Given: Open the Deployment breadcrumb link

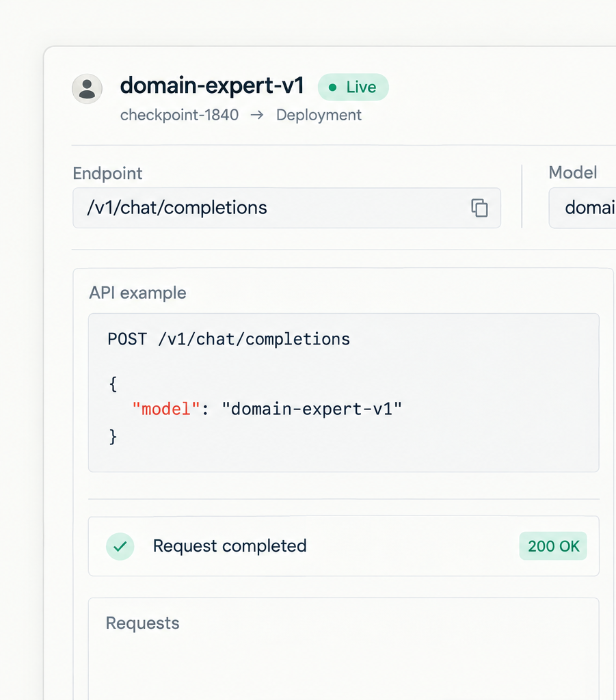Looking at the screenshot, I should coord(319,115).
